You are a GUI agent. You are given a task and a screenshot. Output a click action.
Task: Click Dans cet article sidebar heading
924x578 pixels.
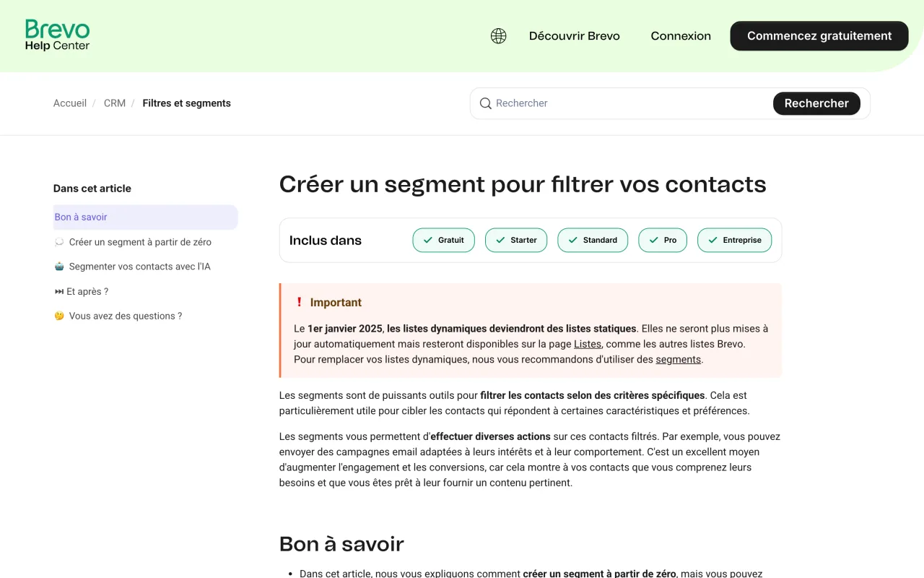click(92, 189)
